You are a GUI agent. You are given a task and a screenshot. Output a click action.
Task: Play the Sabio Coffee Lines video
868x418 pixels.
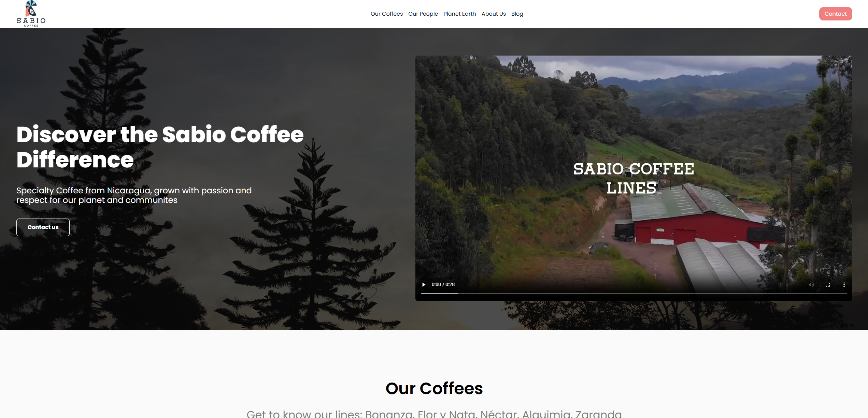[424, 285]
